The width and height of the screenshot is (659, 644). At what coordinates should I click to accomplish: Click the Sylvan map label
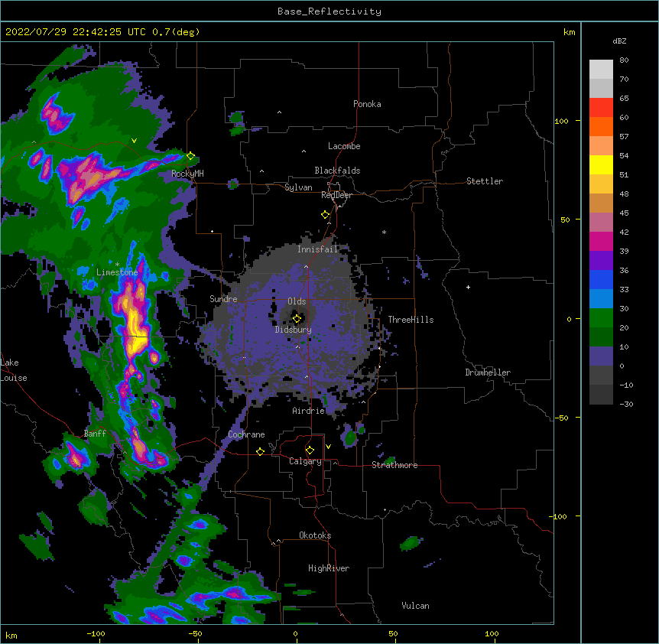point(298,187)
